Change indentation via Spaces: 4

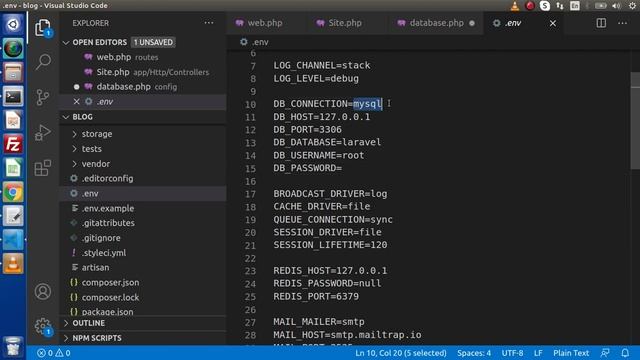point(474,353)
